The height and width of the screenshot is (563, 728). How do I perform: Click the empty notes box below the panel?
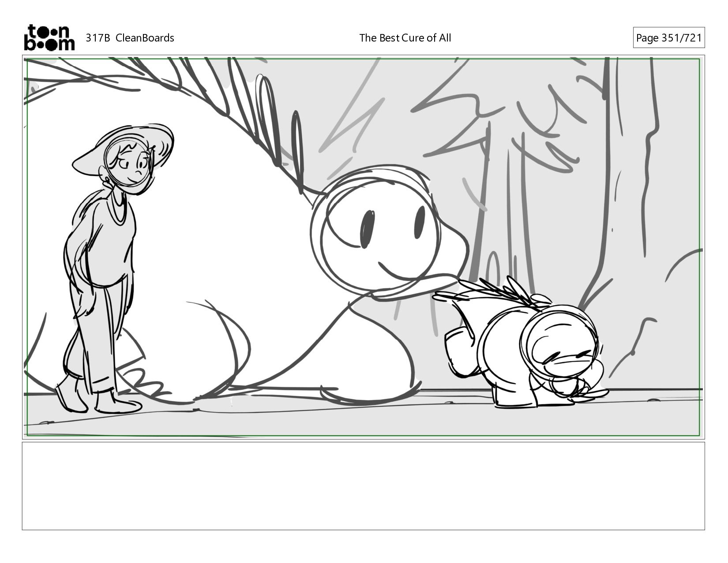point(364,486)
